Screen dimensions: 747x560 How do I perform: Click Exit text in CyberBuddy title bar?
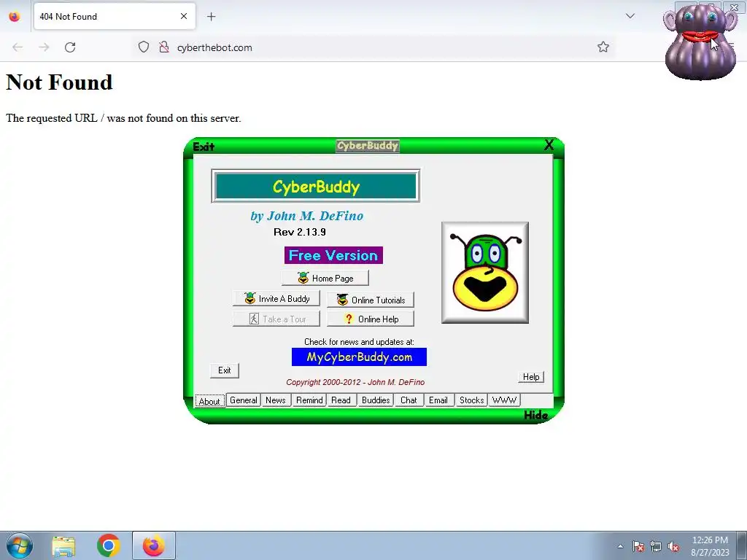pos(204,147)
